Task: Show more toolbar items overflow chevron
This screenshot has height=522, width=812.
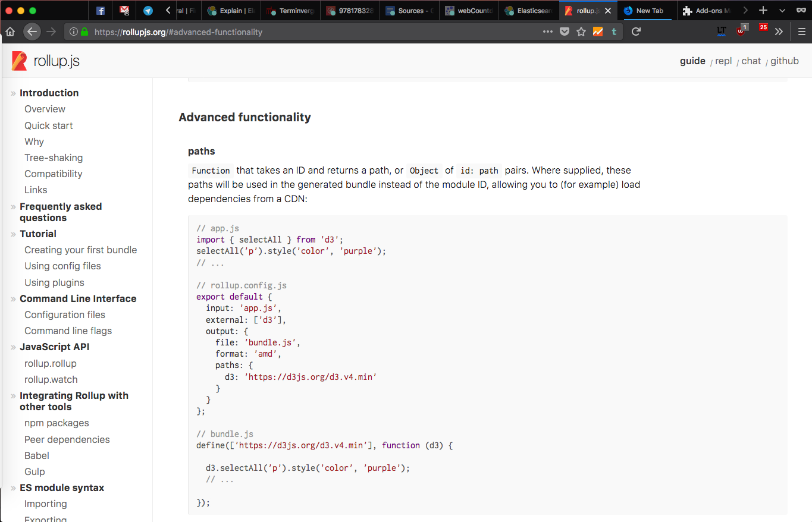Action: tap(779, 32)
